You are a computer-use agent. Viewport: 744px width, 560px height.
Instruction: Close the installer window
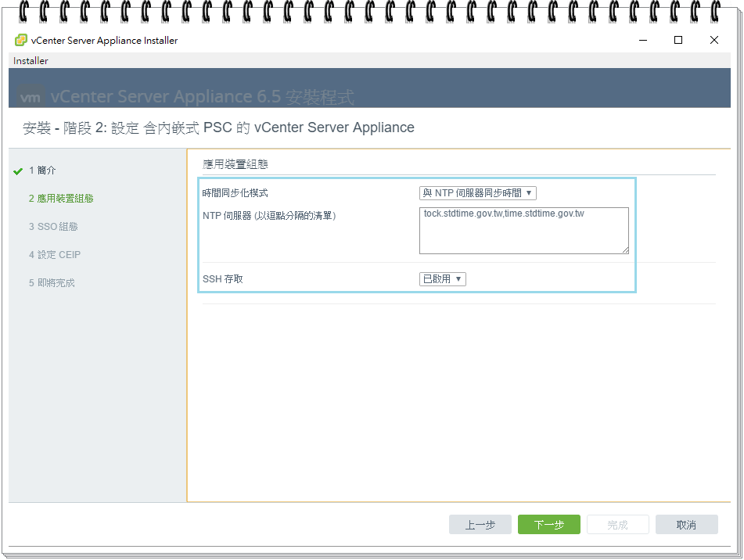pyautogui.click(x=713, y=41)
